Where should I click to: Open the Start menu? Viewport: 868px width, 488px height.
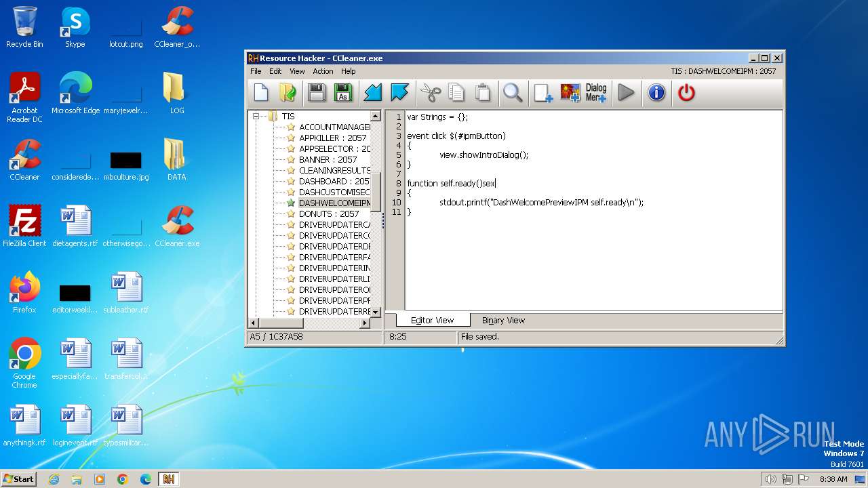pyautogui.click(x=18, y=479)
